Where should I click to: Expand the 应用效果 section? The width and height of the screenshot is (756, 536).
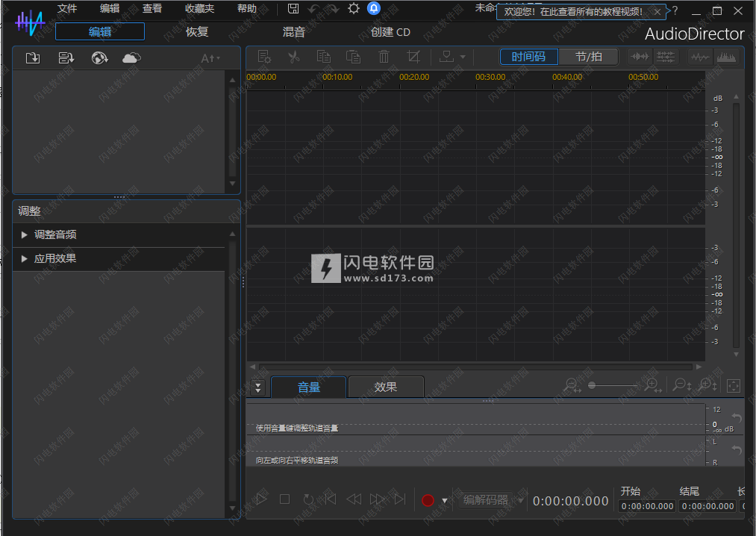click(x=24, y=259)
